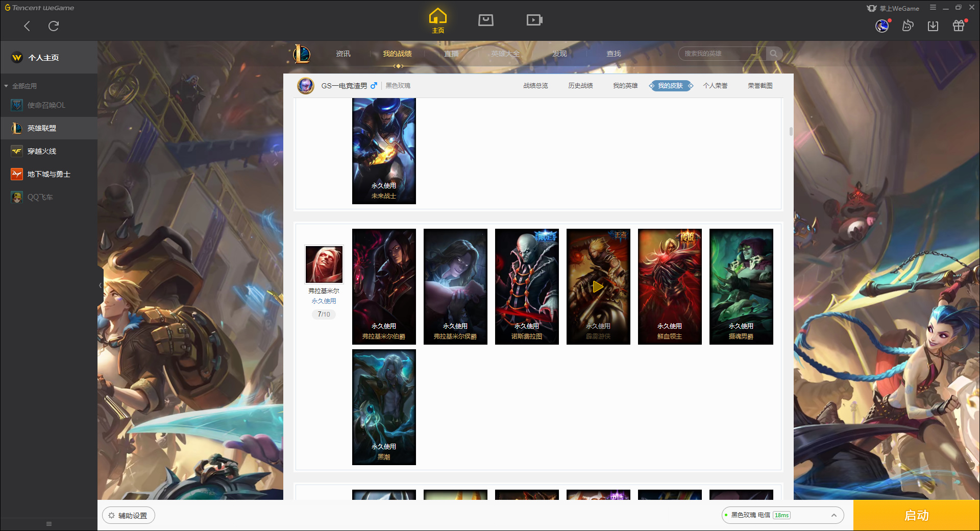Open the 主页 home icon

click(438, 20)
